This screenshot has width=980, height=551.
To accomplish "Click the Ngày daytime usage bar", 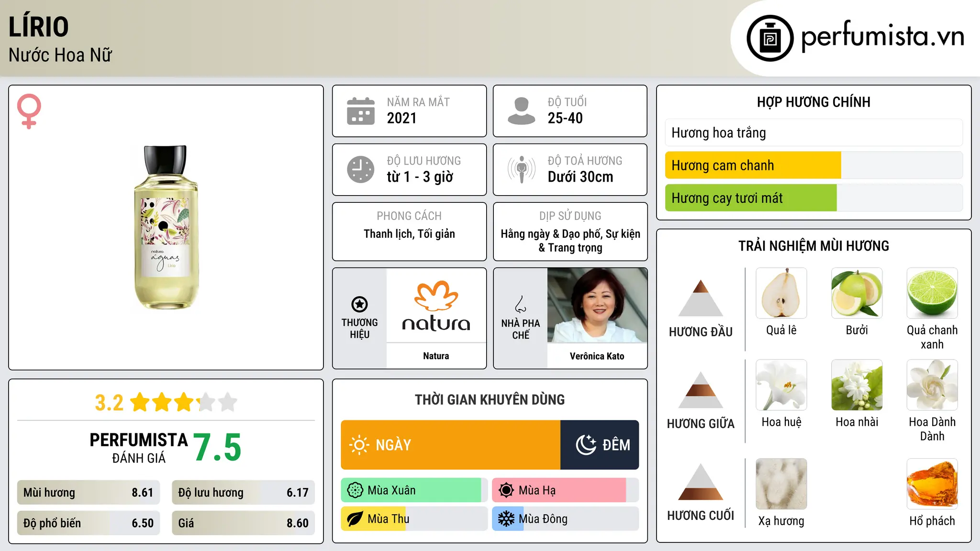I will [x=450, y=445].
